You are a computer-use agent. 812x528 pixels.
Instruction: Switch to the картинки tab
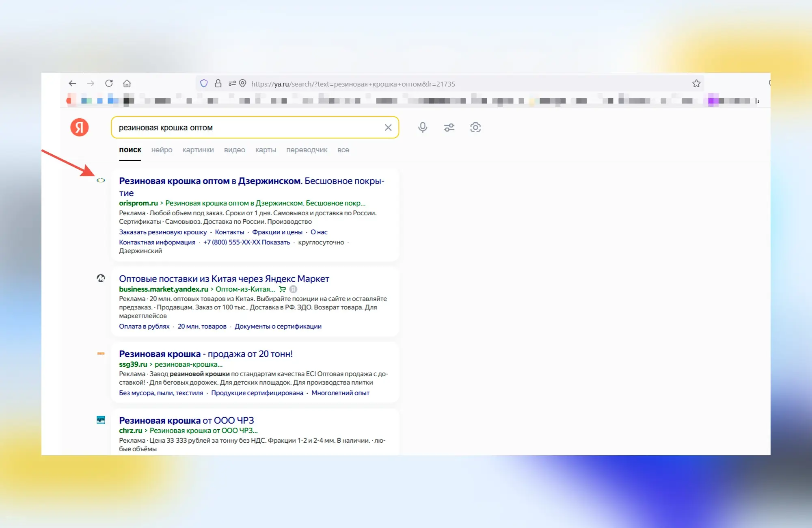198,150
